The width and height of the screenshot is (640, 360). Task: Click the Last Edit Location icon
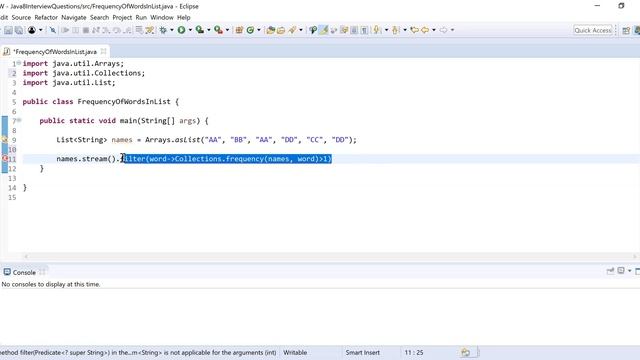[x=414, y=30]
